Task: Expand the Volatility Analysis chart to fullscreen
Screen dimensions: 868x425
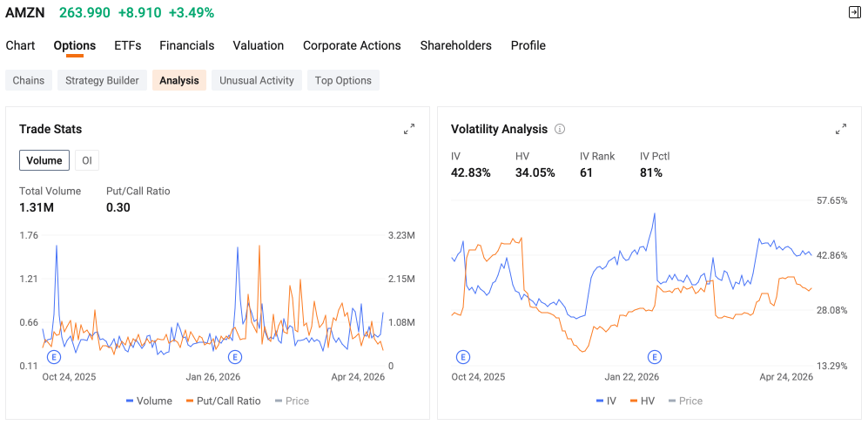Action: [x=841, y=130]
